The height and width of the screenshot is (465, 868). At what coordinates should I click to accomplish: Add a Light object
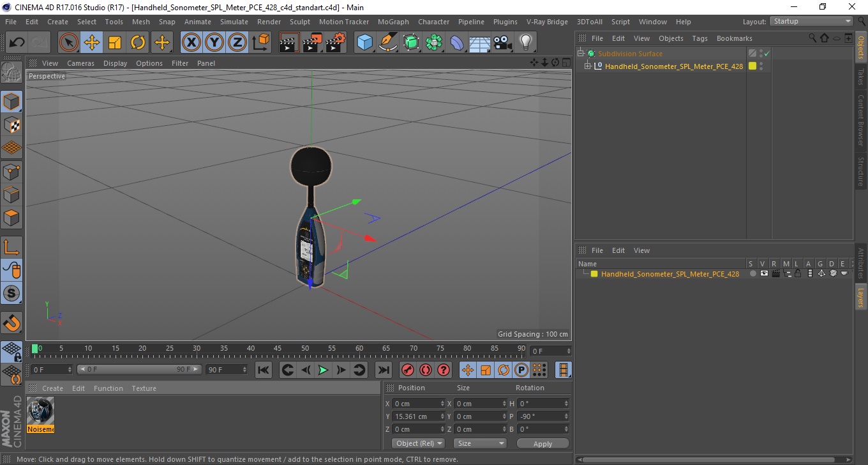click(x=525, y=43)
